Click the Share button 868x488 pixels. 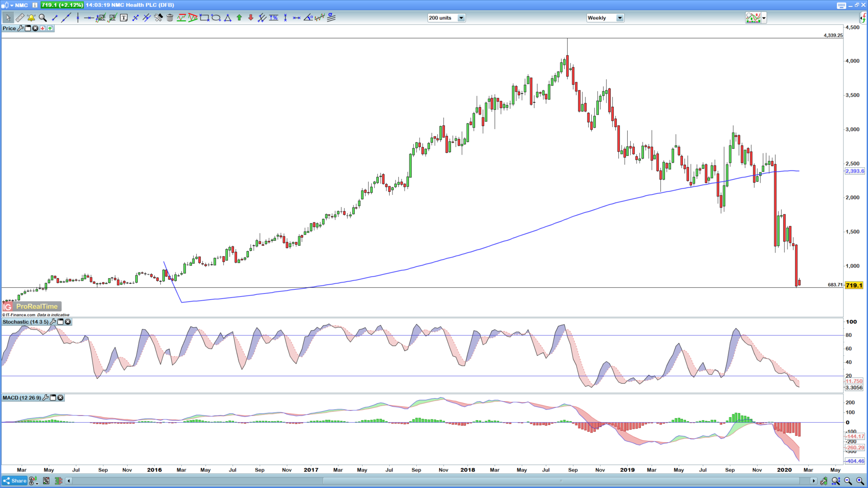[x=14, y=481]
